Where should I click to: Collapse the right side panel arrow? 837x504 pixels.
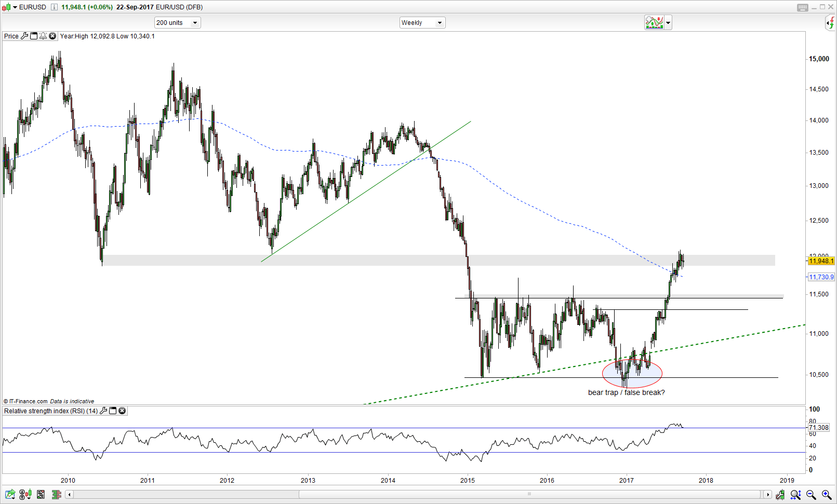pyautogui.click(x=828, y=22)
